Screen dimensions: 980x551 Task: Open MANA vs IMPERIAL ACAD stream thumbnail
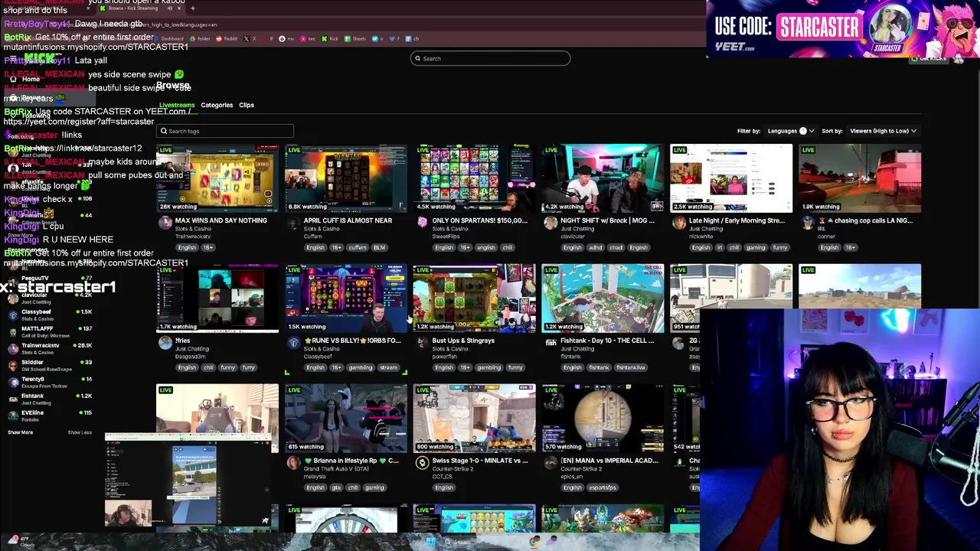(x=603, y=419)
